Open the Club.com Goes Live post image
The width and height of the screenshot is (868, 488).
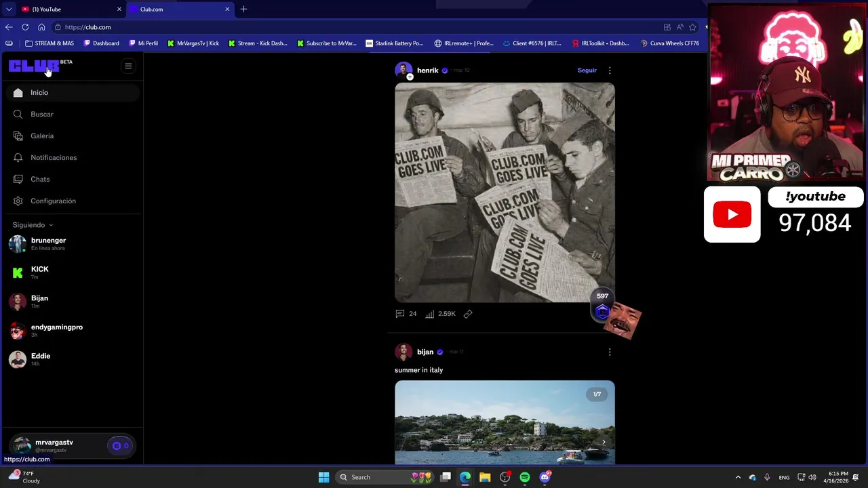point(505,192)
